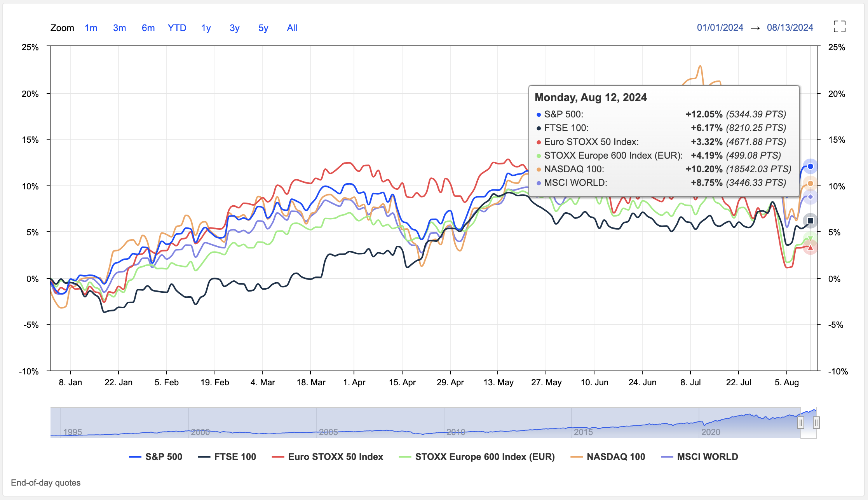This screenshot has width=868, height=500.
Task: Select the 6m zoom range
Action: click(x=148, y=28)
